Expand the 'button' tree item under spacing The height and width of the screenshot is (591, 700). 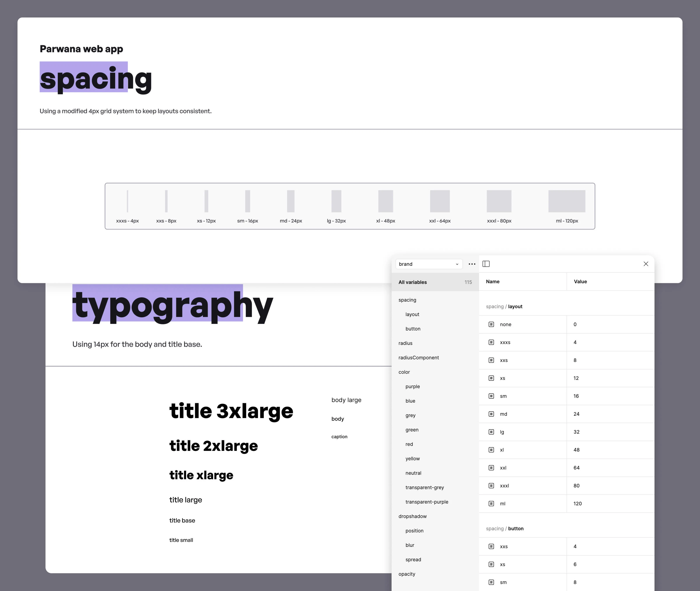pos(413,328)
